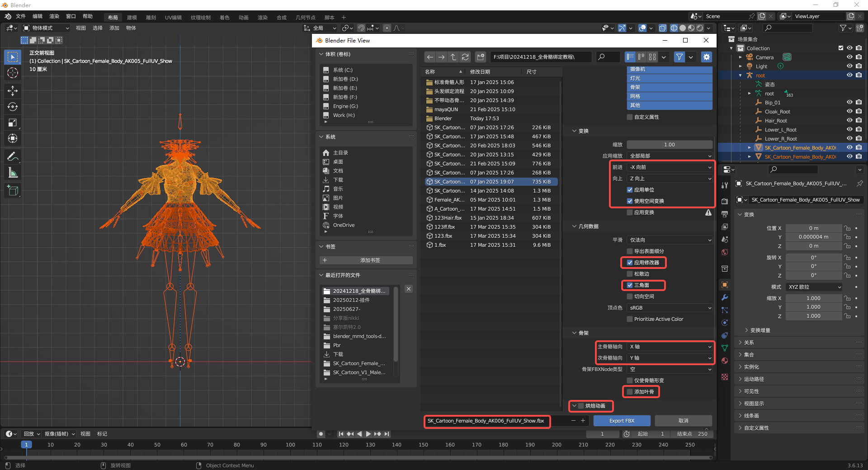Click the 缩放 value slider field
Image resolution: width=868 pixels, height=470 pixels.
point(669,145)
